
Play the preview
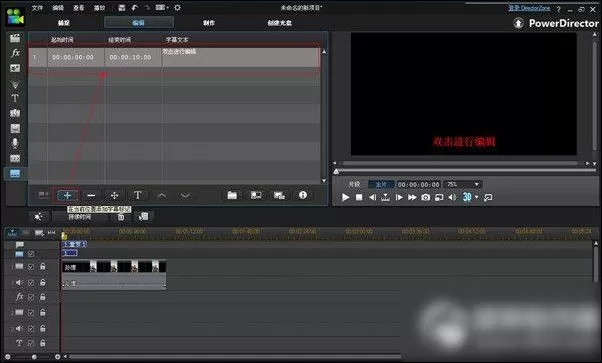[x=346, y=197]
